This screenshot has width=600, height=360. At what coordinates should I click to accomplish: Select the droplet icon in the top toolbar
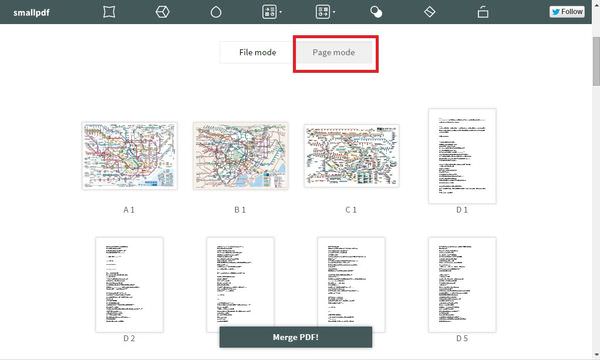coord(216,12)
